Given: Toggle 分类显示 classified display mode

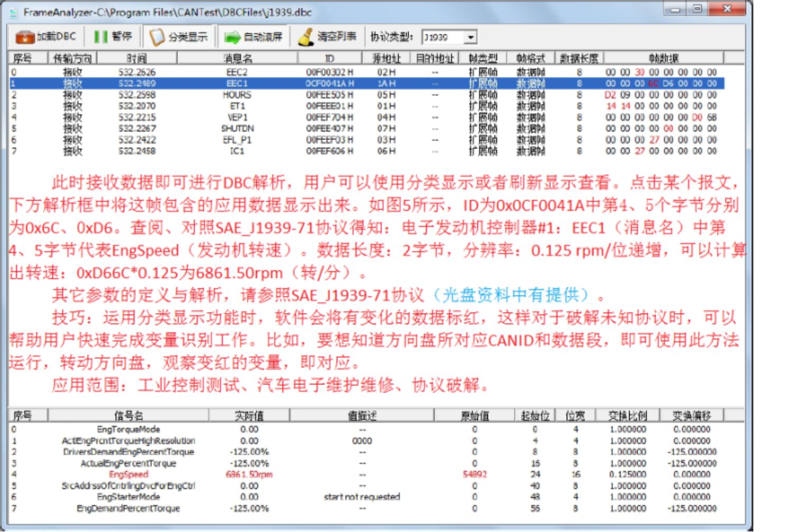Looking at the screenshot, I should pos(179,36).
